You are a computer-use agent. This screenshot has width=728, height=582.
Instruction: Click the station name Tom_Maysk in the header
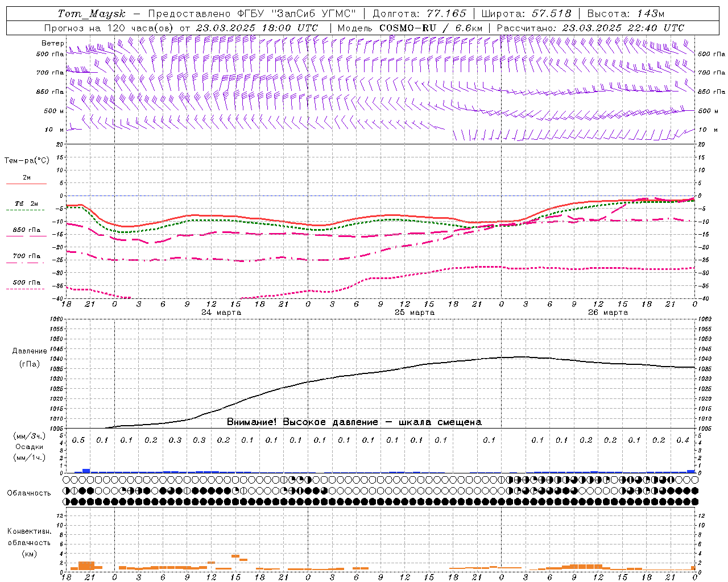tap(92, 14)
